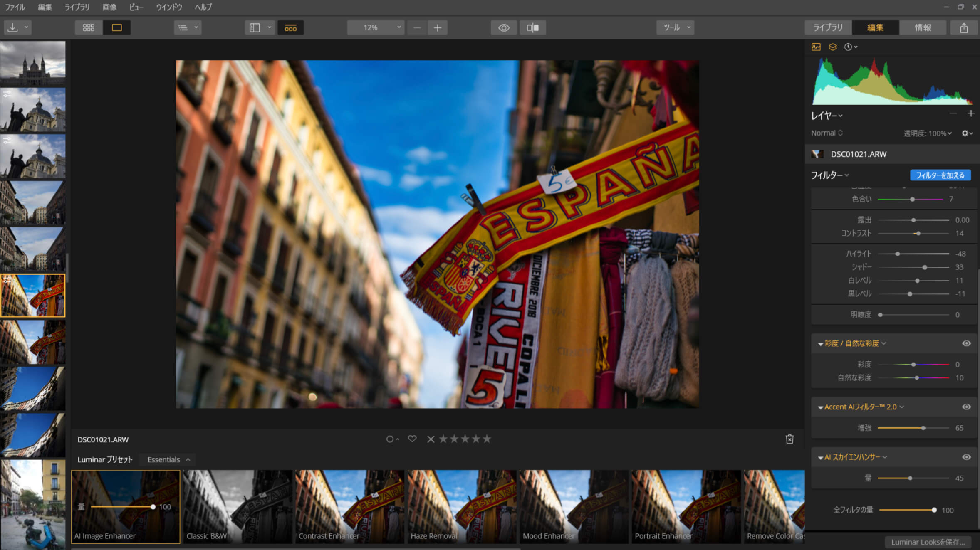Click the import download arrow icon
Viewport: 980px width, 550px height.
(x=12, y=27)
